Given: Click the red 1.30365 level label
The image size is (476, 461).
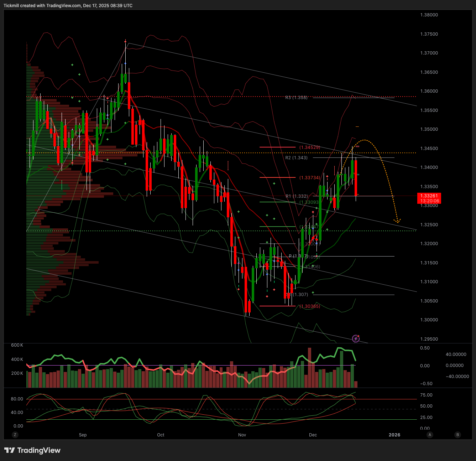Looking at the screenshot, I should pos(309,306).
